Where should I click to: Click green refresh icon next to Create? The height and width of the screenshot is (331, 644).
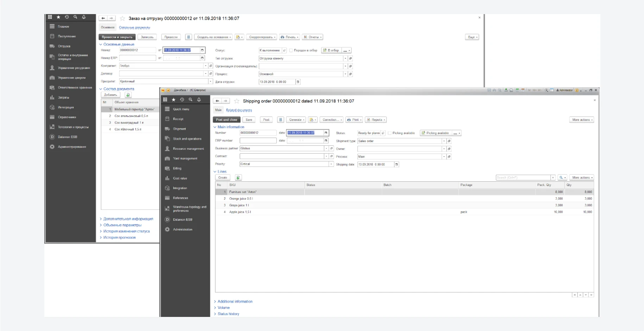[238, 177]
